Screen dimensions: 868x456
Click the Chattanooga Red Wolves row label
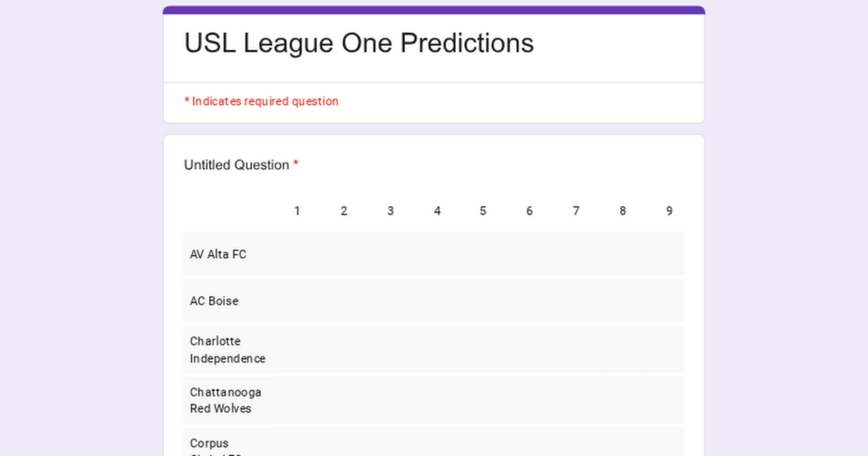pos(225,400)
